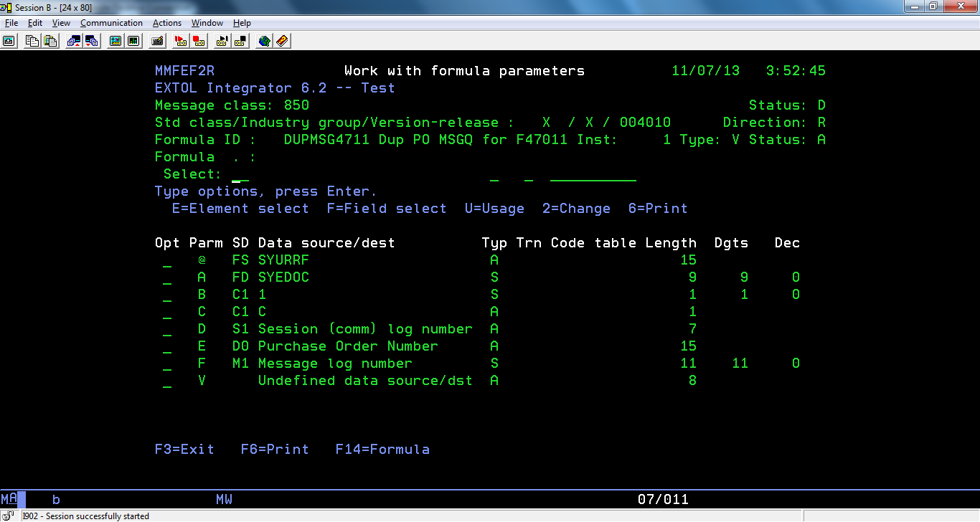The width and height of the screenshot is (980, 522).
Task: Open the File menu
Action: coord(11,23)
